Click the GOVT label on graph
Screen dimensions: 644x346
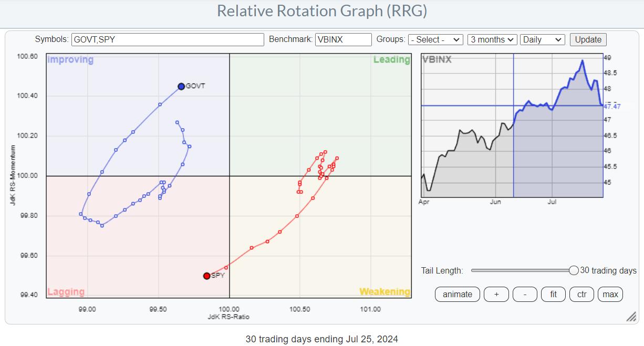[195, 86]
